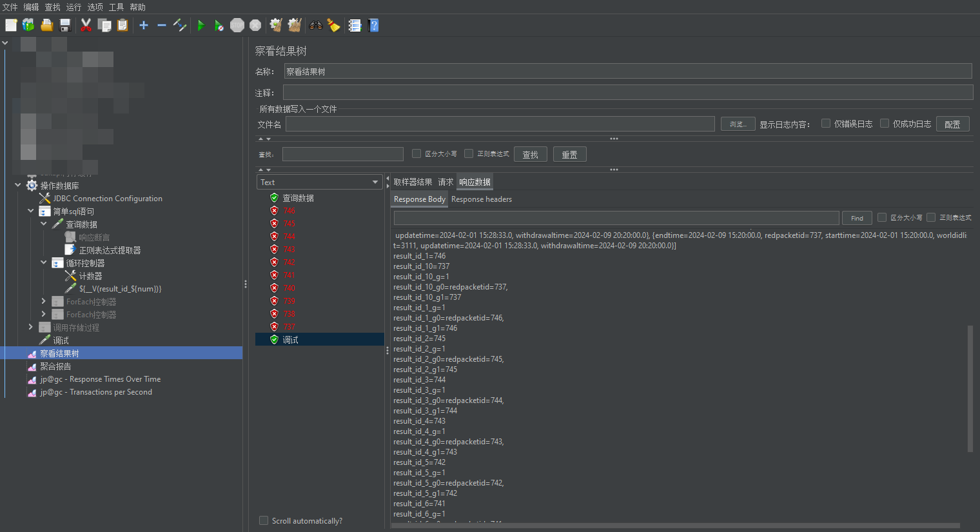Image resolution: width=980 pixels, height=532 pixels.
Task: Clear all results with double broom icon
Action: [295, 25]
